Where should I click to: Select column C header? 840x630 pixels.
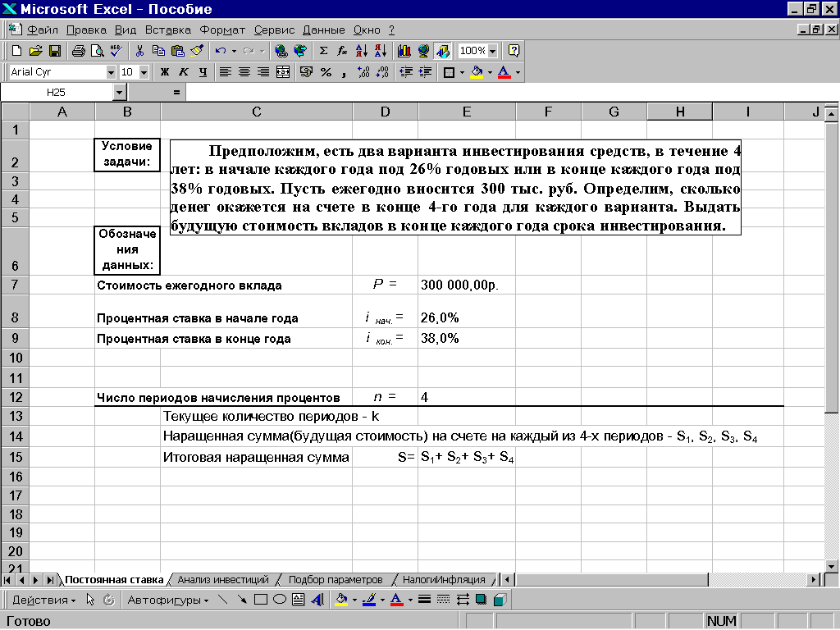pos(257,112)
